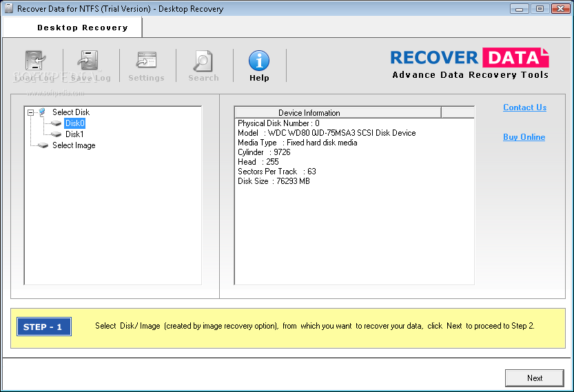Open Help via the blue info icon

point(259,61)
